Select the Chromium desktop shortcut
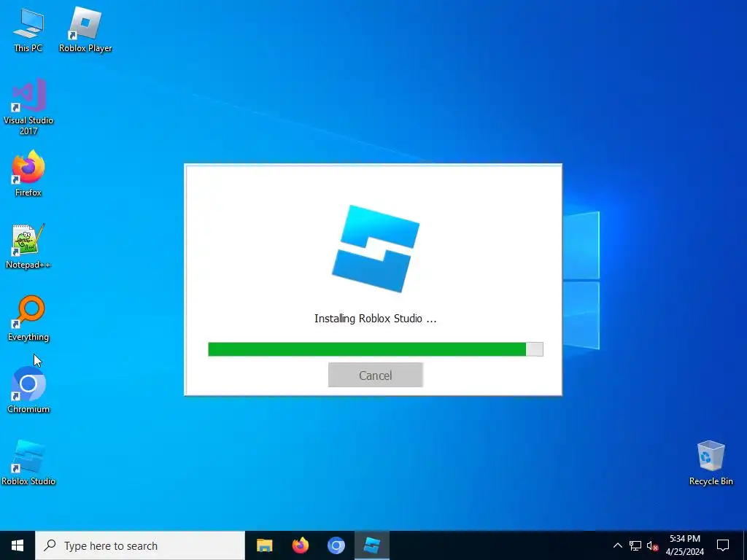The width and height of the screenshot is (747, 560). [x=28, y=390]
